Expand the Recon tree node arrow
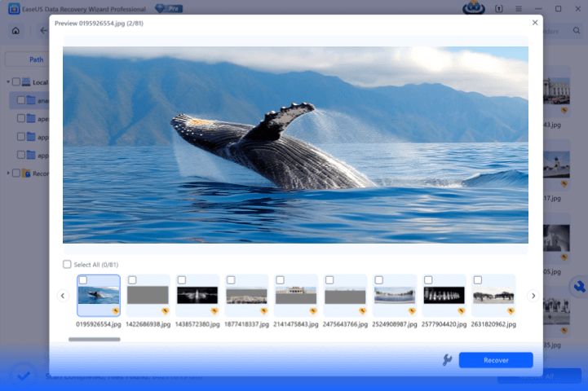 [7, 173]
